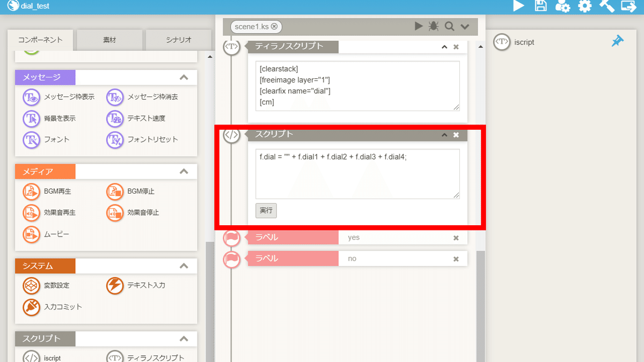This screenshot has width=644, height=362.
Task: Select BGM再生 component
Action: pos(47,191)
